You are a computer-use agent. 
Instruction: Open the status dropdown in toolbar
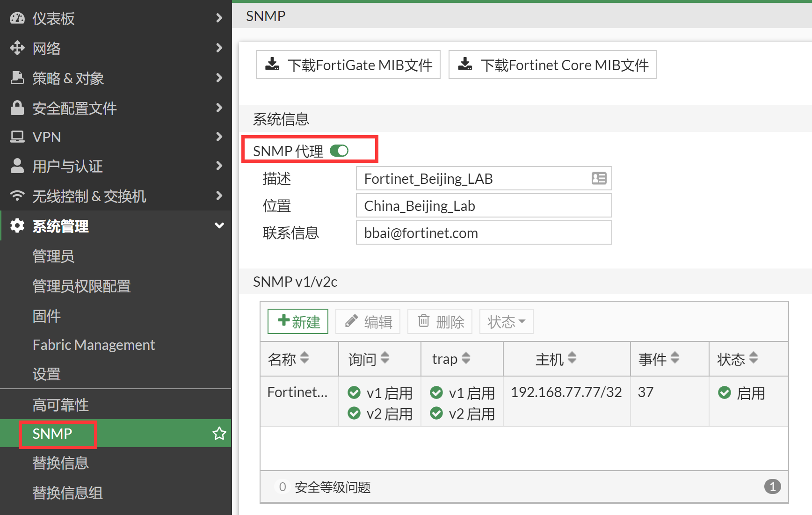tap(506, 321)
